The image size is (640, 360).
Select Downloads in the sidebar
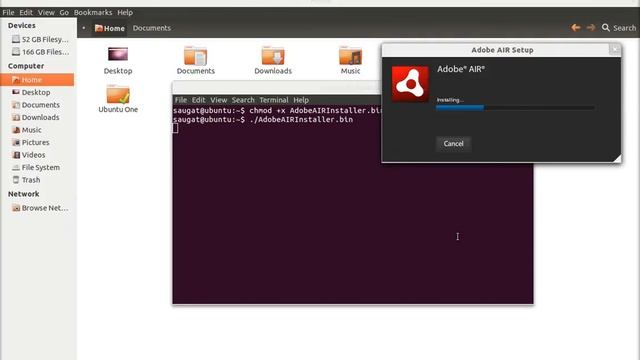37,117
